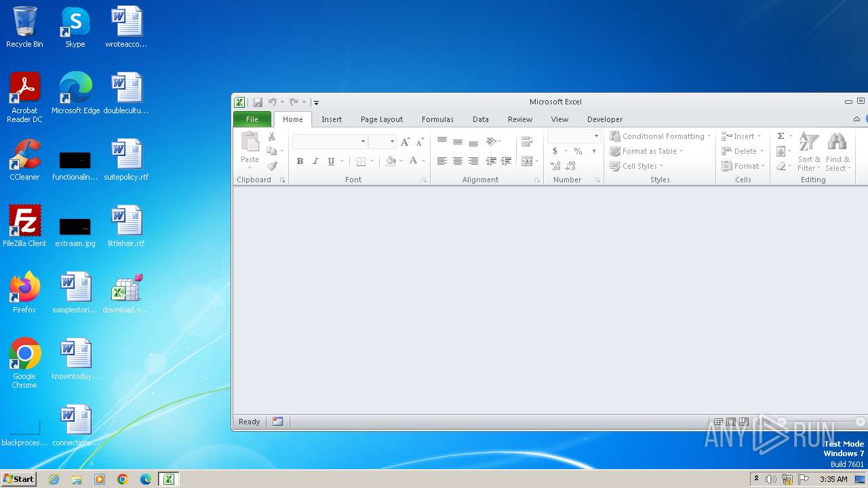
Task: Open the Font dialog launcher
Action: pyautogui.click(x=425, y=180)
